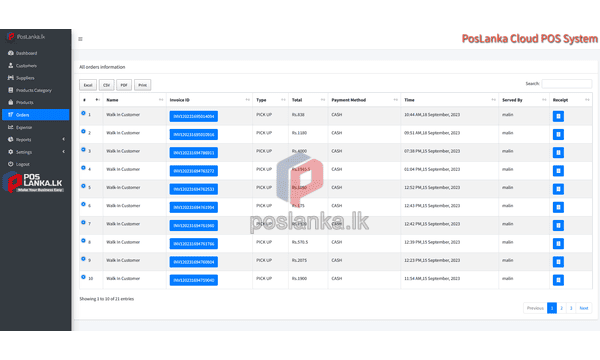
Task: Open receipt icon for order row 7
Action: click(558, 225)
